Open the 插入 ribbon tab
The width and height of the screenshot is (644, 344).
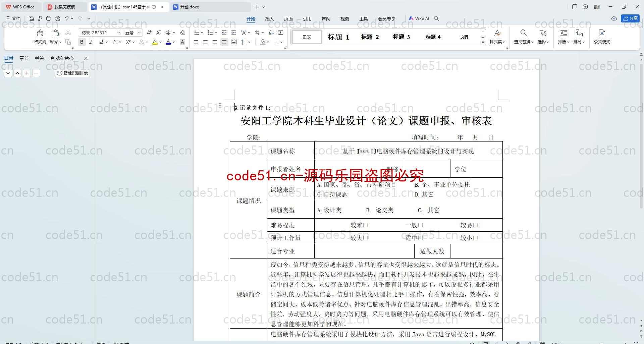click(269, 19)
